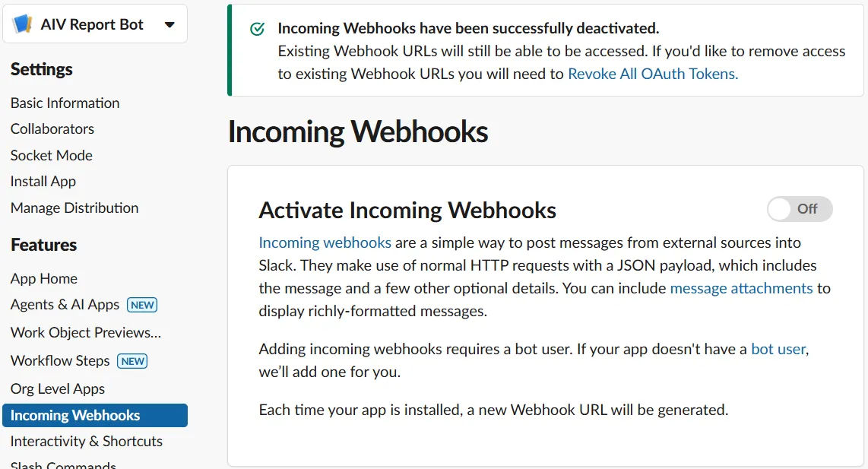The image size is (868, 469).
Task: Open the AIV Report Bot app dropdown arrow
Action: (170, 24)
